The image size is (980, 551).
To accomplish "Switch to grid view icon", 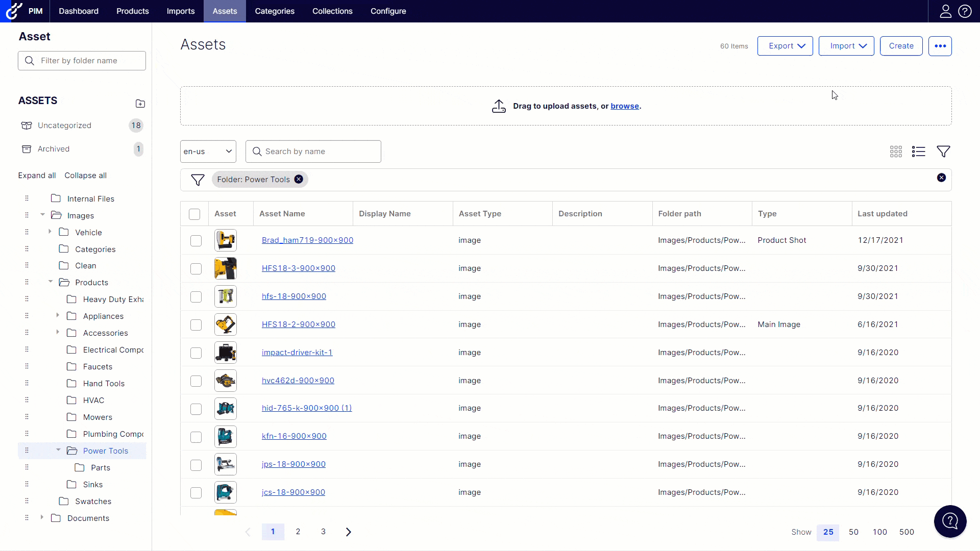I will pos(896,152).
